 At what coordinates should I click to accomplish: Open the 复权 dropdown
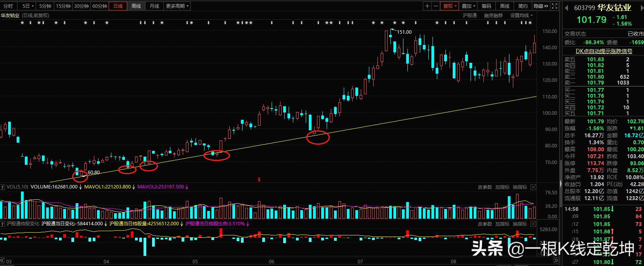tap(450, 6)
